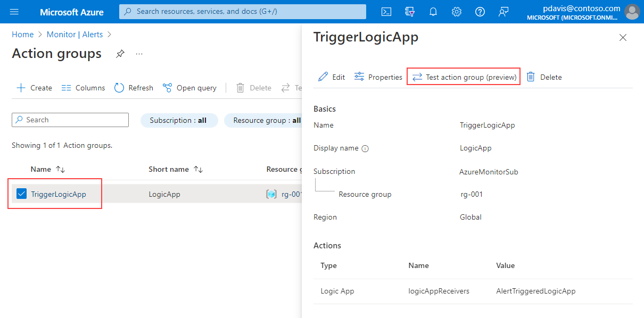Open the more options ellipsis beside Action groups

pyautogui.click(x=139, y=54)
